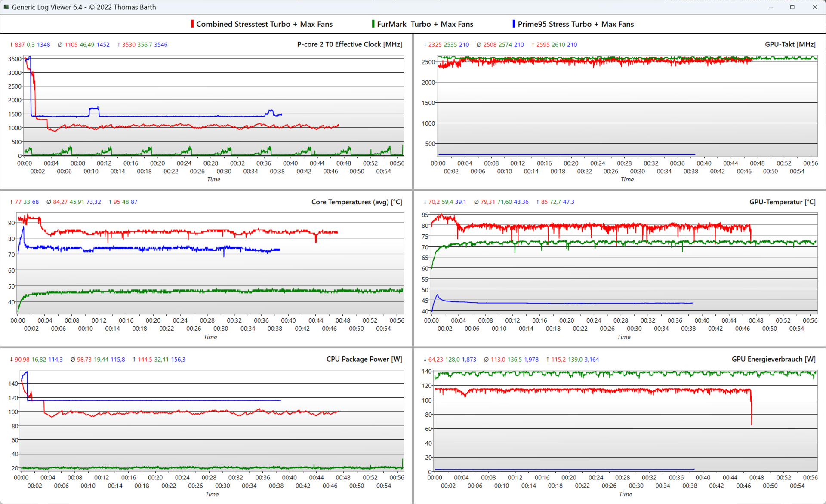Minimize the Generic Log Viewer window
The width and height of the screenshot is (826, 504).
(x=771, y=7)
